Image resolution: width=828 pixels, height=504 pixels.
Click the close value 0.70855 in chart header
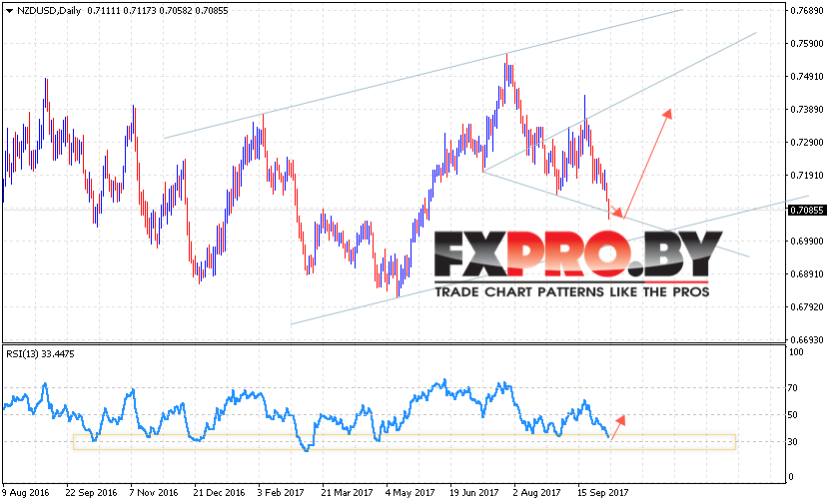click(x=212, y=11)
